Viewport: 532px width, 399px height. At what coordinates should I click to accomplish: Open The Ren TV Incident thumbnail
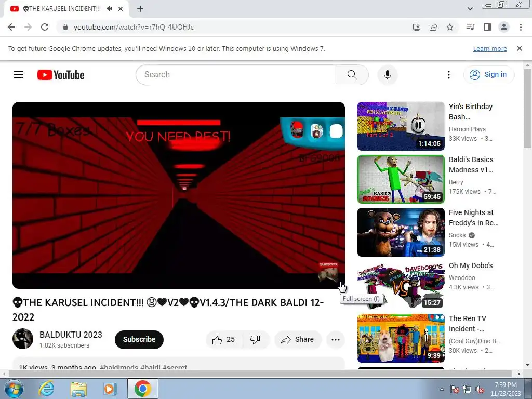coord(401,338)
